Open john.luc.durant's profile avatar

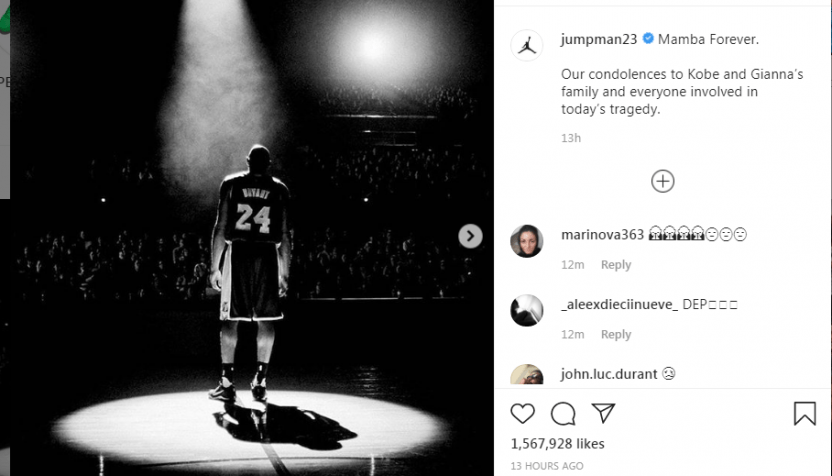coord(527,375)
